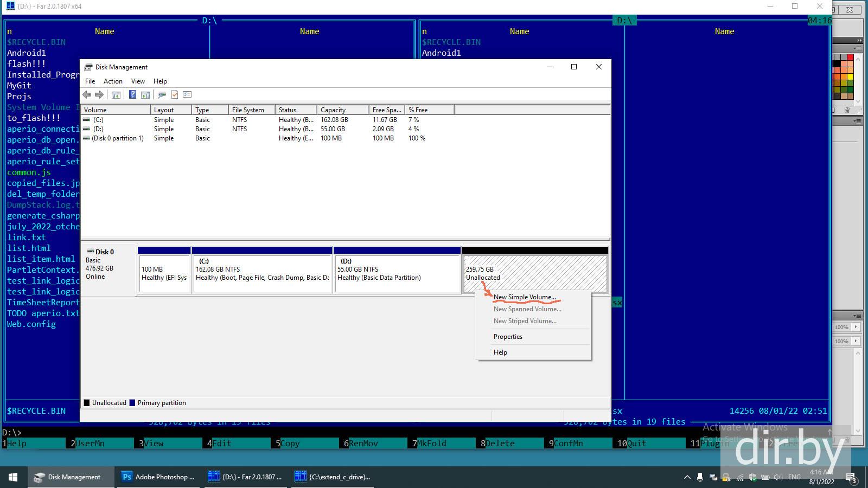Show hidden system tray icons
Viewport: 868px width, 488px height.
687,477
